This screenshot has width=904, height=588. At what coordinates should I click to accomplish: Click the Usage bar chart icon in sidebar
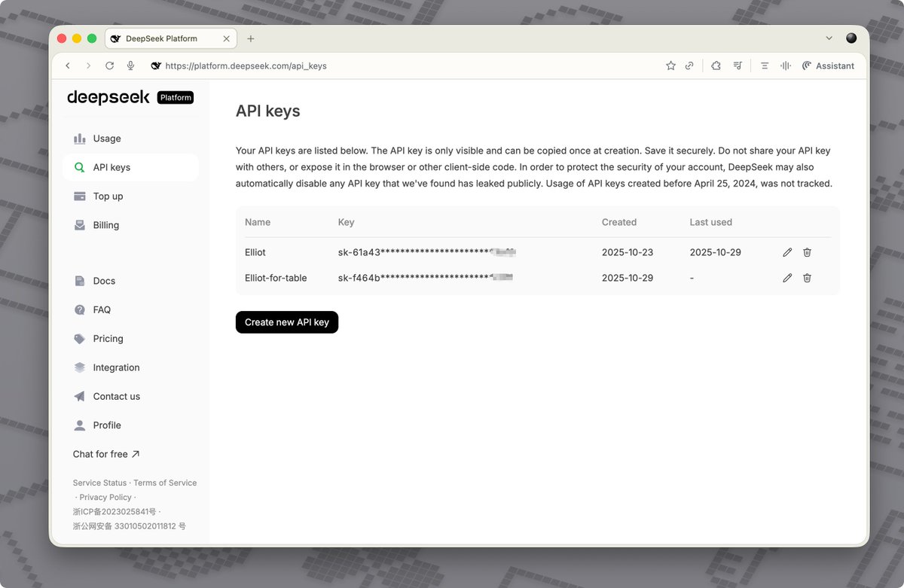point(79,139)
